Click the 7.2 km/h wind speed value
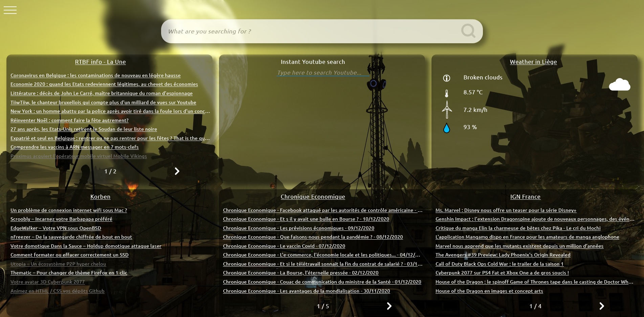644x317 pixels. tap(475, 110)
